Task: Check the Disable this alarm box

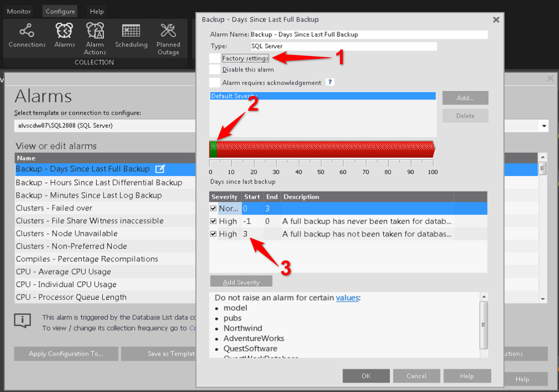Action: click(215, 70)
